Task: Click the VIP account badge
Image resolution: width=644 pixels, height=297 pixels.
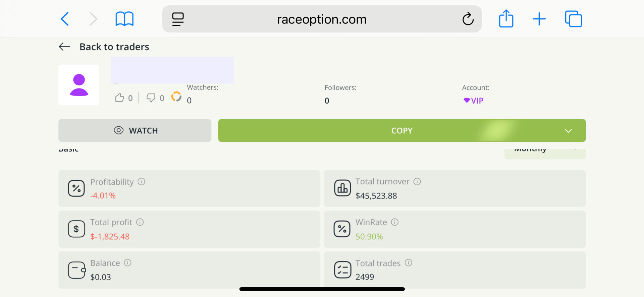Action: pyautogui.click(x=473, y=100)
